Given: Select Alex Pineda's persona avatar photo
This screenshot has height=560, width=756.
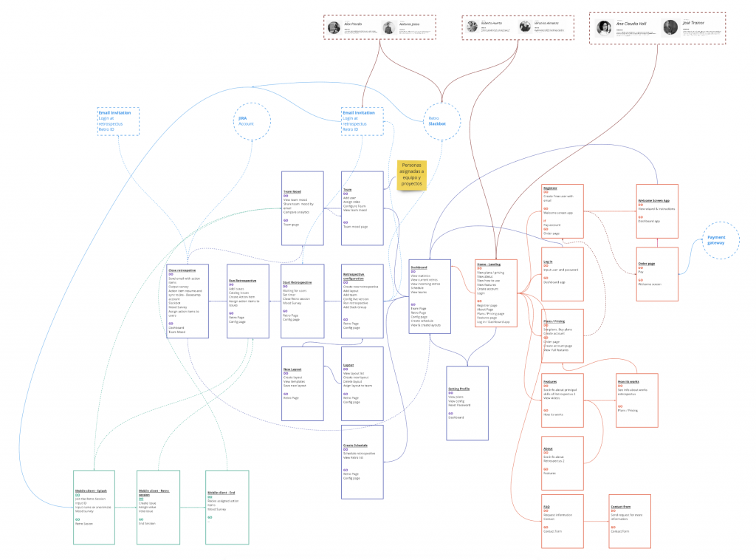Looking at the screenshot, I should 334,26.
